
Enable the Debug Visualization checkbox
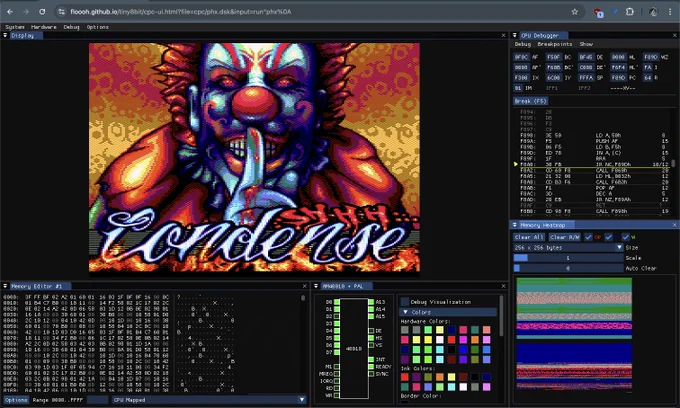point(405,301)
